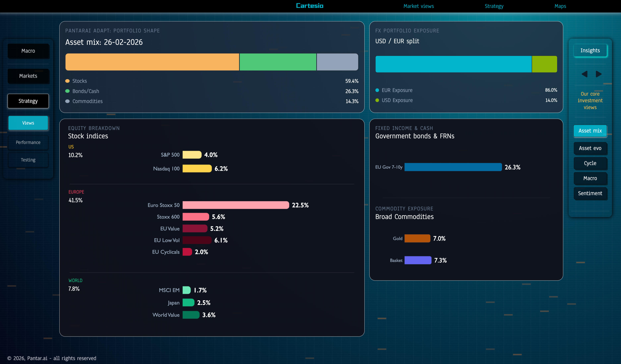Click the left arrow in Insights panel
Screen dimensions: 621x364
(584, 74)
